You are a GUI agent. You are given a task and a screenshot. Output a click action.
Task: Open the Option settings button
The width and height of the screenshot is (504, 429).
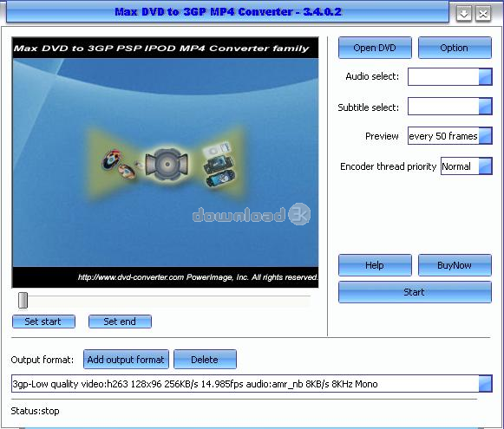(x=455, y=48)
